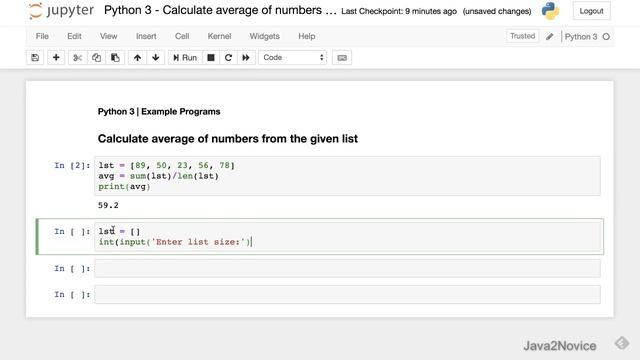640x360 pixels.
Task: Open the View menu
Action: point(109,36)
